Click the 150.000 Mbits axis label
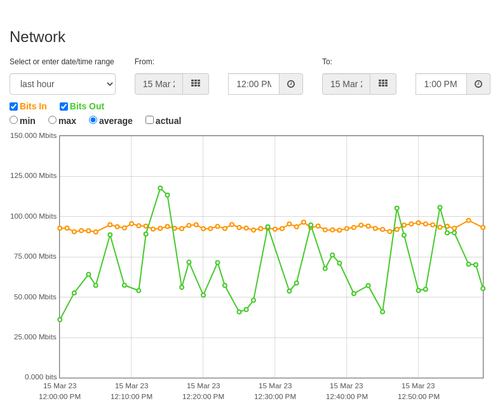 point(33,136)
